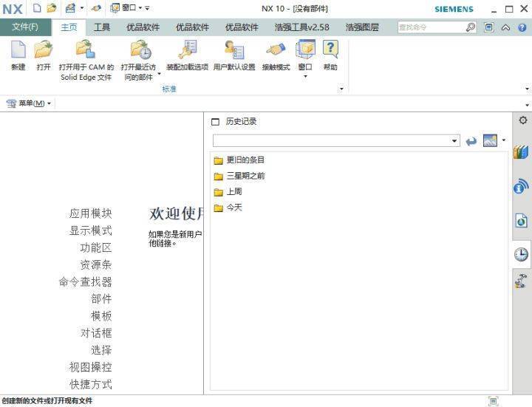The height and width of the screenshot is (407, 532).
Task: Switch to the Home (主页) tab
Action: [69, 27]
